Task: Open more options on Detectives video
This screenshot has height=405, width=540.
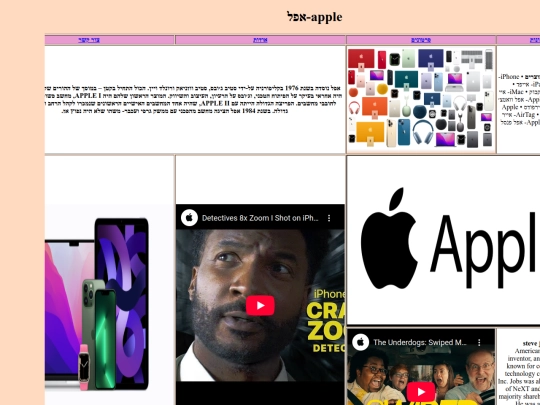Action: [329, 218]
